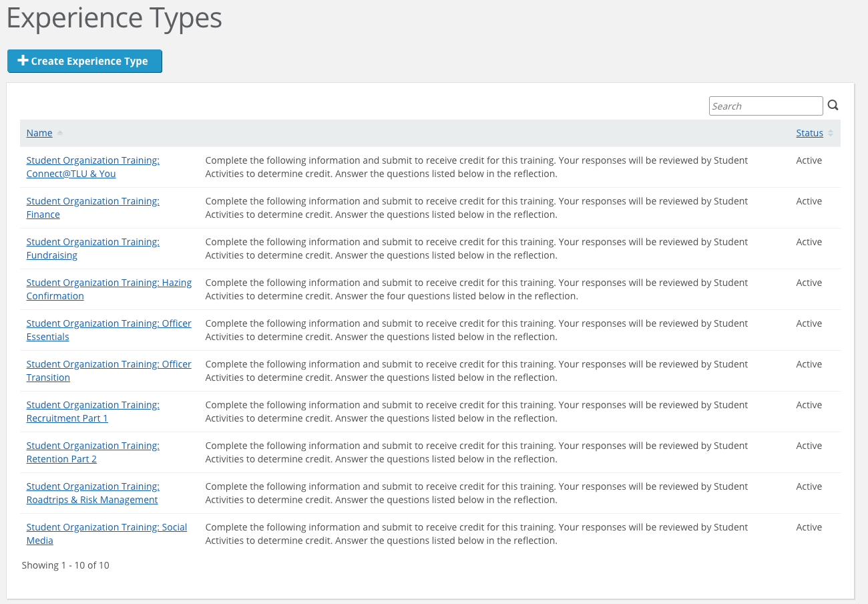Click the magnifier search icon
This screenshot has height=604, width=868.
[x=833, y=106]
